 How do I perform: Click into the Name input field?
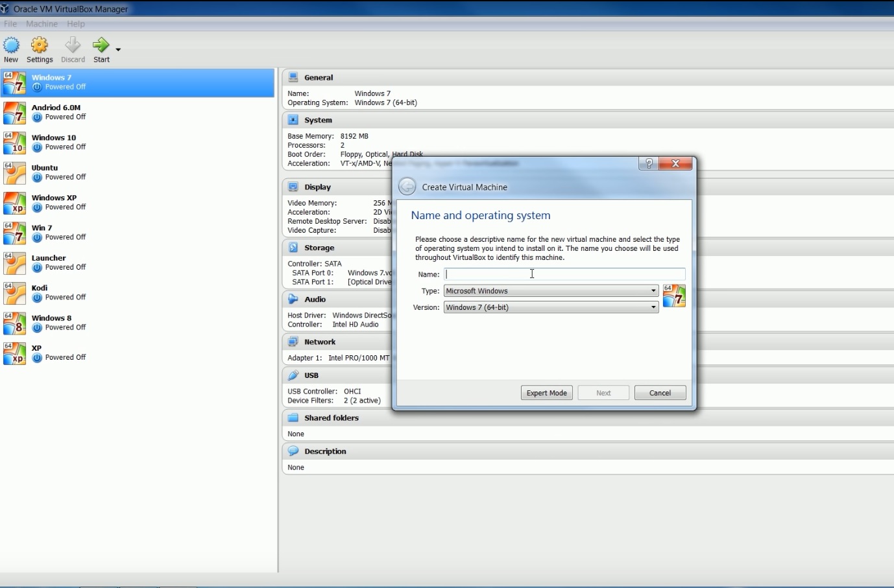pyautogui.click(x=564, y=274)
